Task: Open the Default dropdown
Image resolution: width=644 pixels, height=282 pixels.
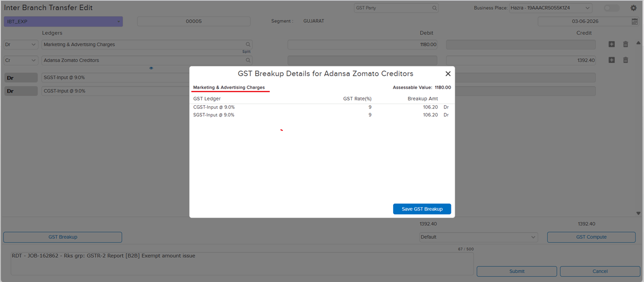Action: tap(479, 237)
